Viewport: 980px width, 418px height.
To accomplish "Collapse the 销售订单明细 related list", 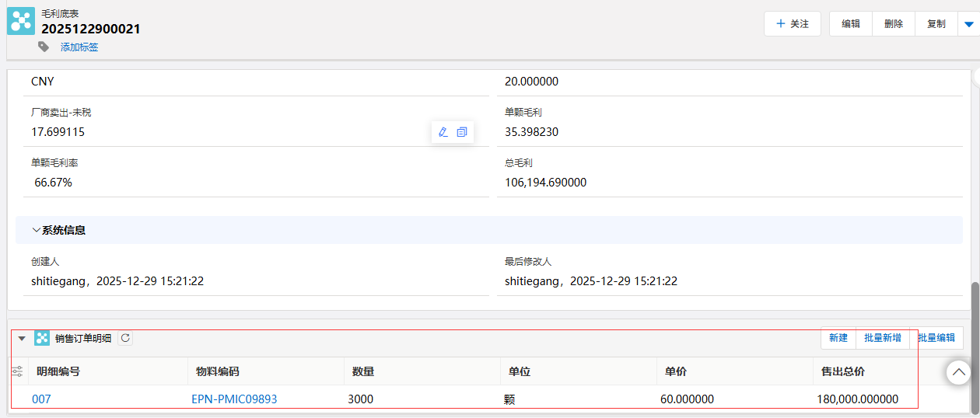I will pos(22,338).
